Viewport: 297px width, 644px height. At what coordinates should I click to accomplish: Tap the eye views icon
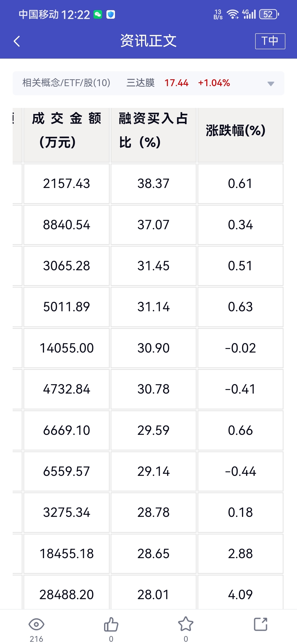pyautogui.click(x=36, y=625)
